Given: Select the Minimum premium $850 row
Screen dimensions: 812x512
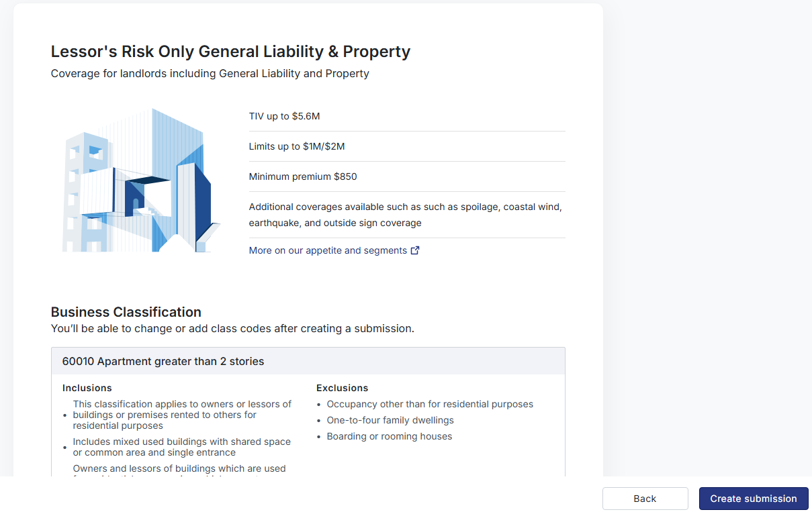Looking at the screenshot, I should pyautogui.click(x=303, y=176).
